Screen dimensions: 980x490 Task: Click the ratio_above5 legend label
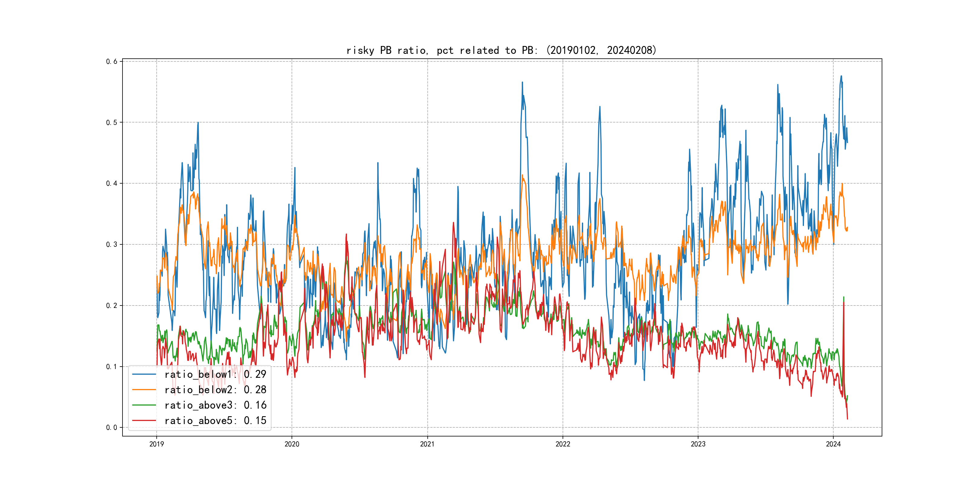(x=215, y=421)
